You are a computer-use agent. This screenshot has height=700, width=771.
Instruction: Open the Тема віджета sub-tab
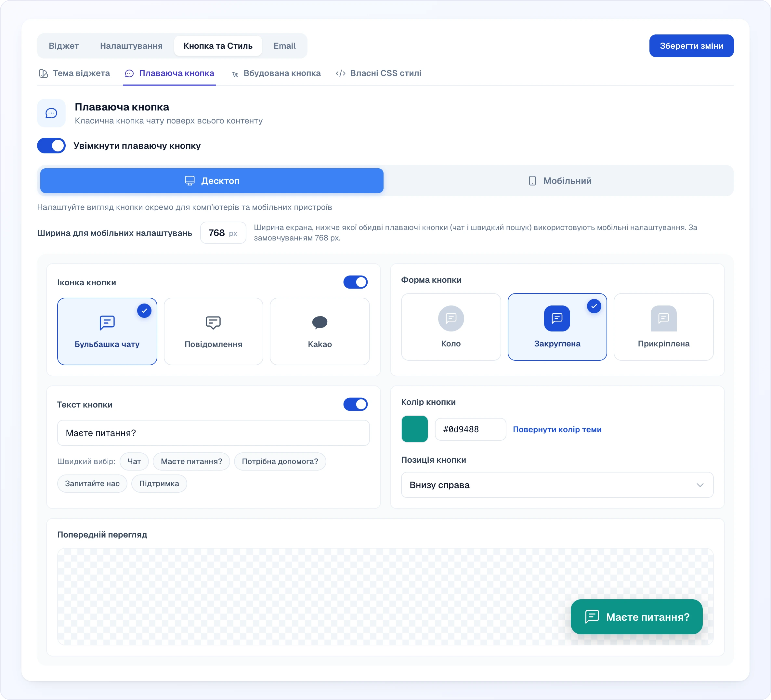[x=74, y=73]
